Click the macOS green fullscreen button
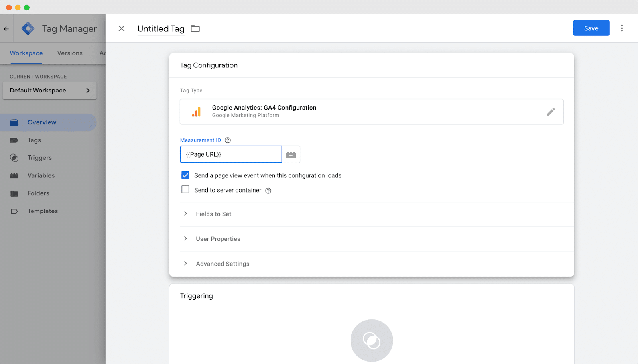638x364 pixels. (x=27, y=8)
